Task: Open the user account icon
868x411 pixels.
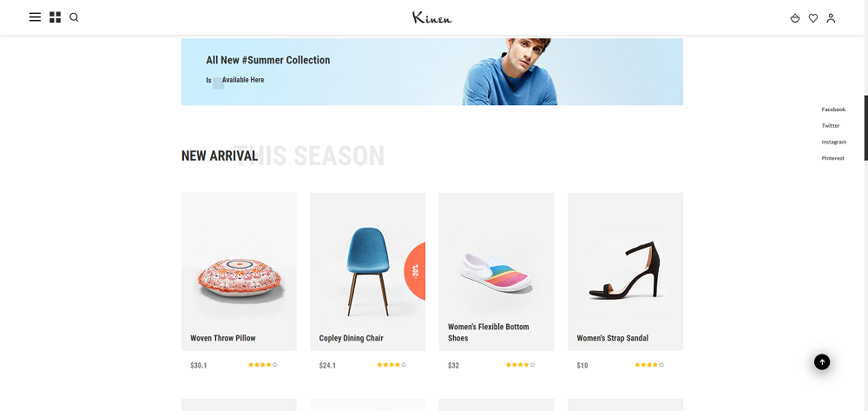Action: tap(831, 17)
